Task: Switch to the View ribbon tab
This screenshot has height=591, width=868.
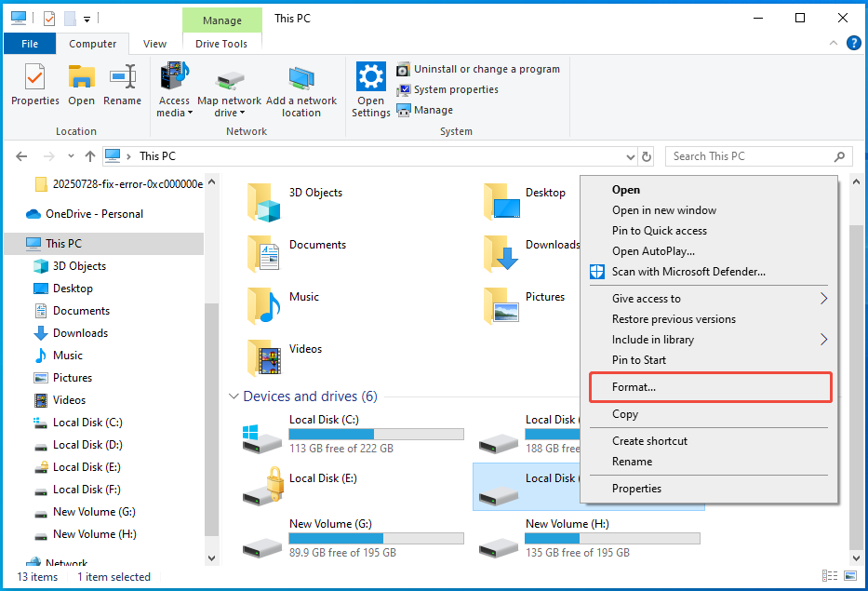Action: (154, 44)
